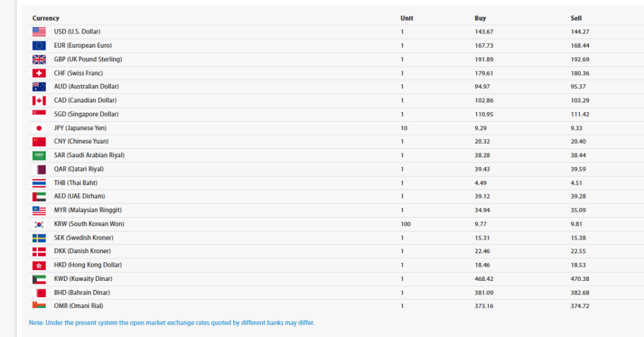Click the Hong Kong Dollar flag icon

tap(39, 265)
